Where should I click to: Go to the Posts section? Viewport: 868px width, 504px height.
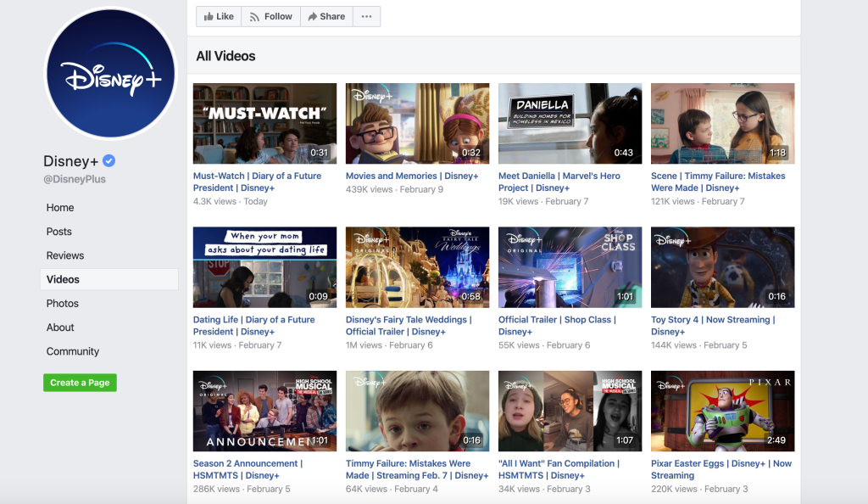click(x=59, y=232)
